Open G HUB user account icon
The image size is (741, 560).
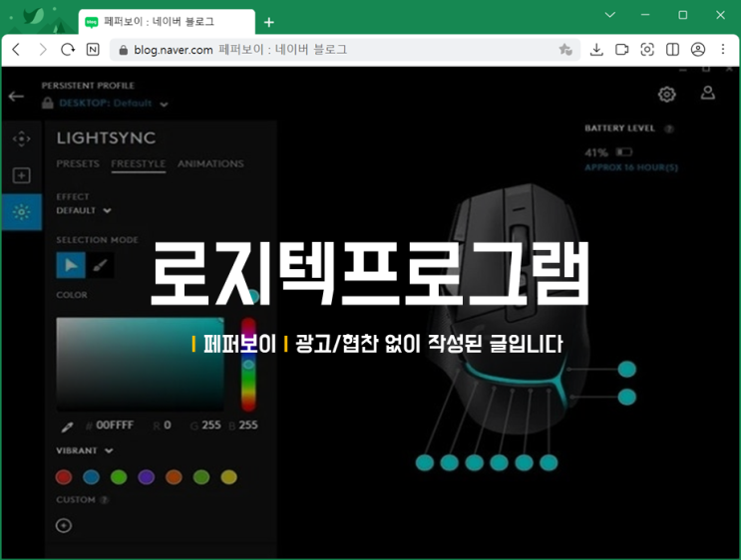tap(707, 93)
